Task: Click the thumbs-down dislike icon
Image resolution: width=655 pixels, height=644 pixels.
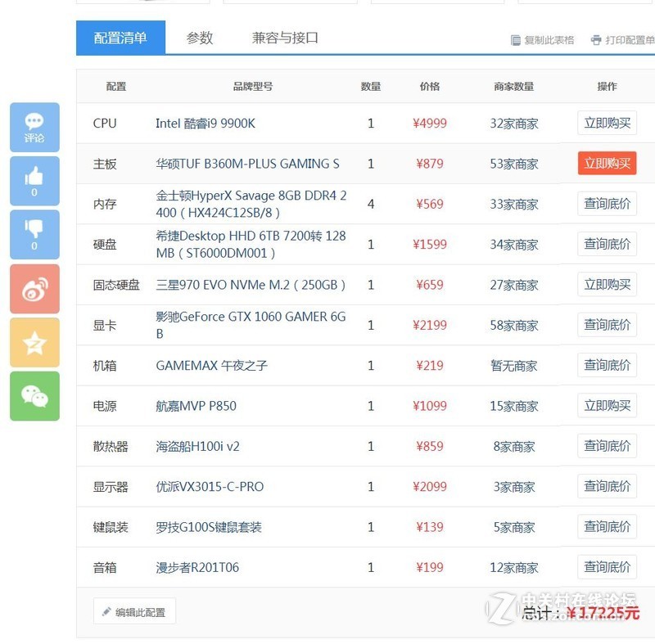Action: [34, 235]
